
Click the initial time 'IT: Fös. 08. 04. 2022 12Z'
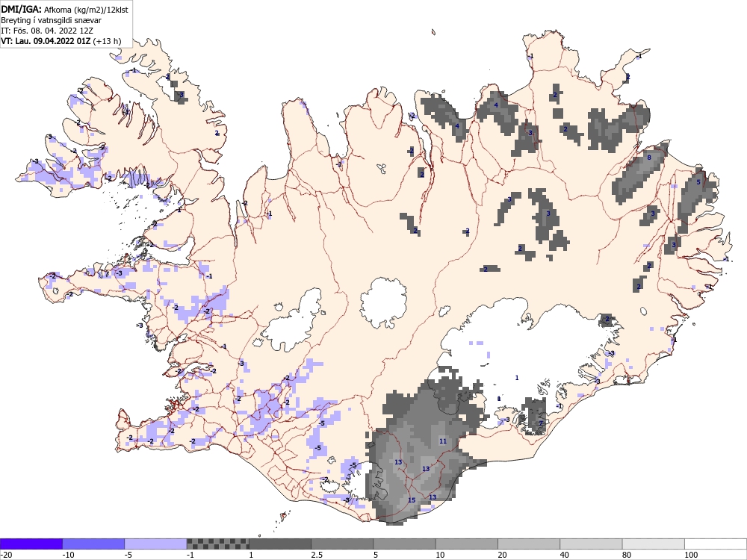(47, 31)
